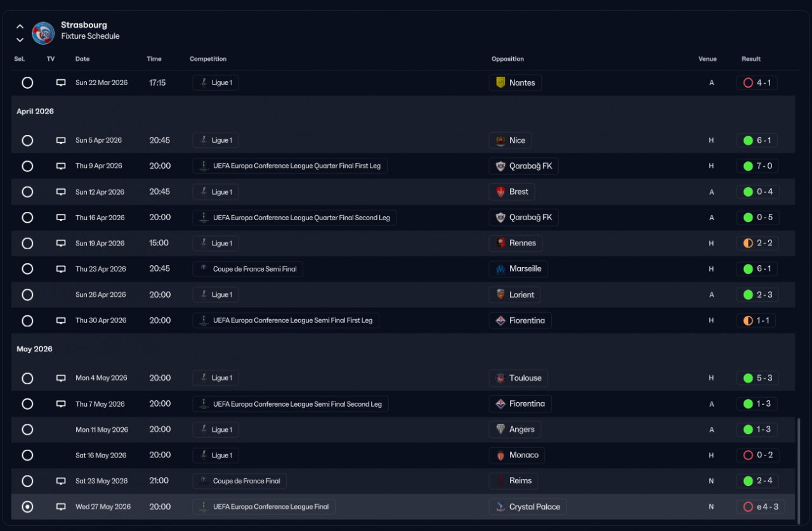
Task: Select the radio button for the Lorient fixture
Action: 27,294
